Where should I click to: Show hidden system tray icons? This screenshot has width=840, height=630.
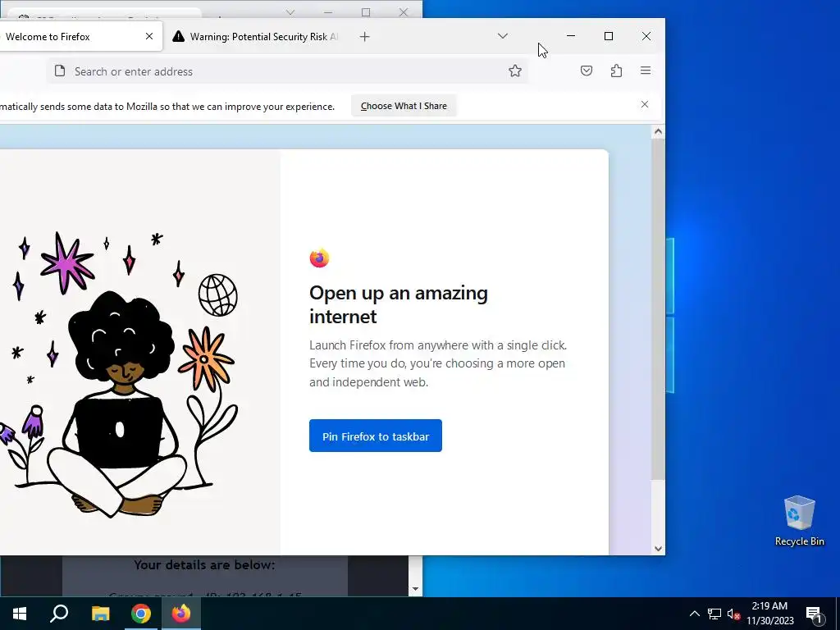[694, 614]
